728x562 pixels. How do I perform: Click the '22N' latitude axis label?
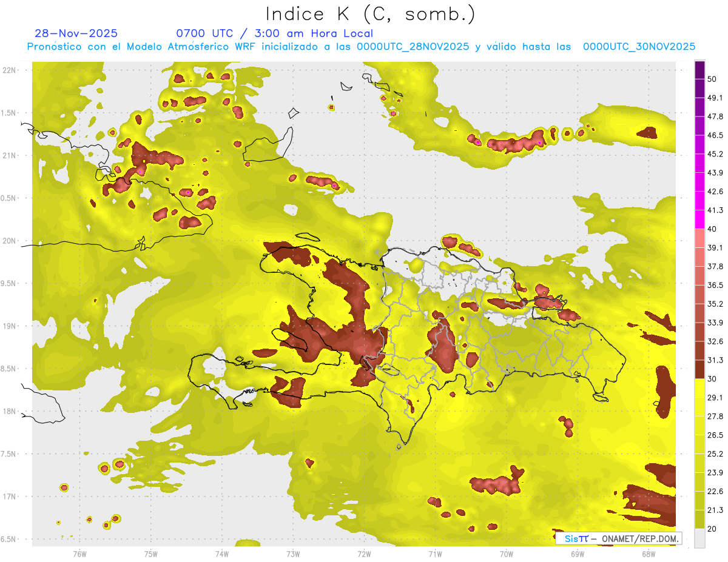(10, 70)
